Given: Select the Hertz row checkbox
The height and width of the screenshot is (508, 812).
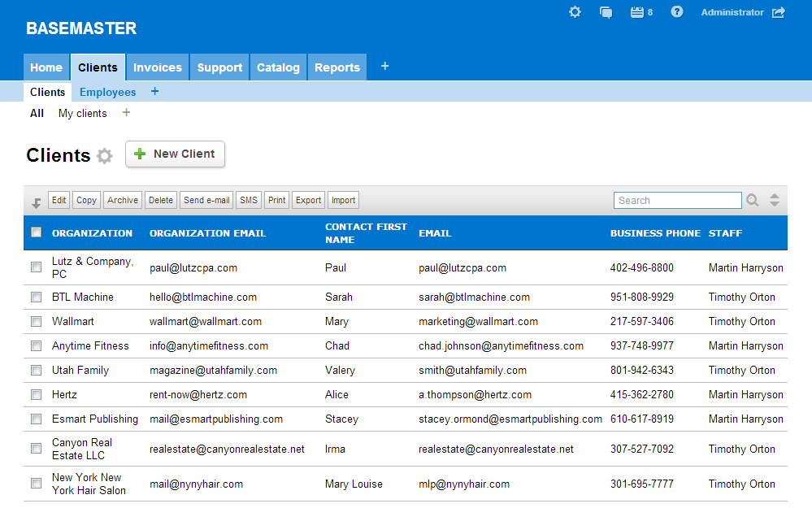Looking at the screenshot, I should point(37,394).
